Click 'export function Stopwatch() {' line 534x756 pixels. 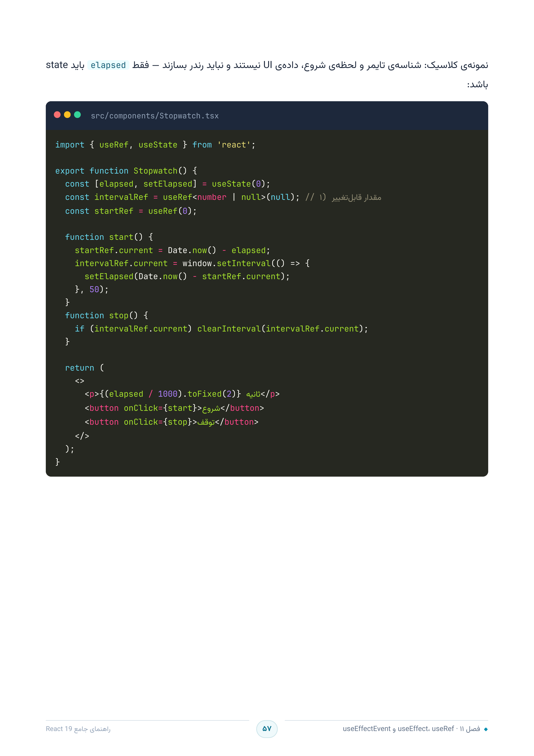click(126, 171)
